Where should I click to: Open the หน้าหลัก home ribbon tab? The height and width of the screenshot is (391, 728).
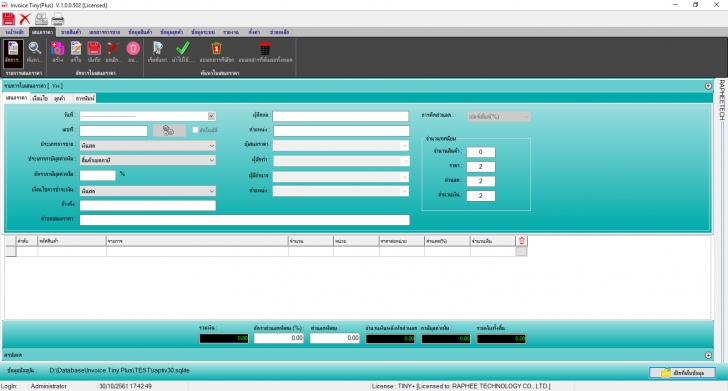point(15,32)
